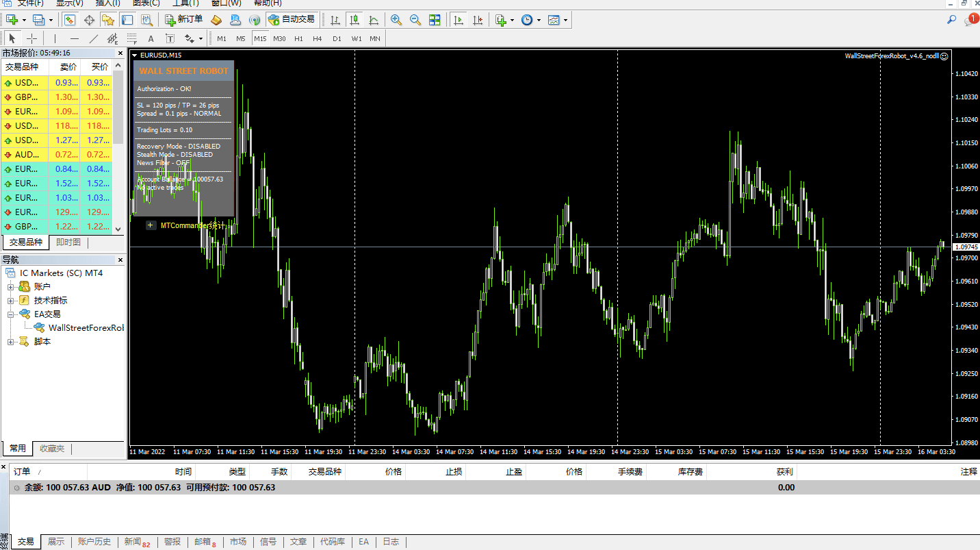The width and height of the screenshot is (980, 550).
Task: Select the trendline drawing tool
Action: pyautogui.click(x=94, y=38)
